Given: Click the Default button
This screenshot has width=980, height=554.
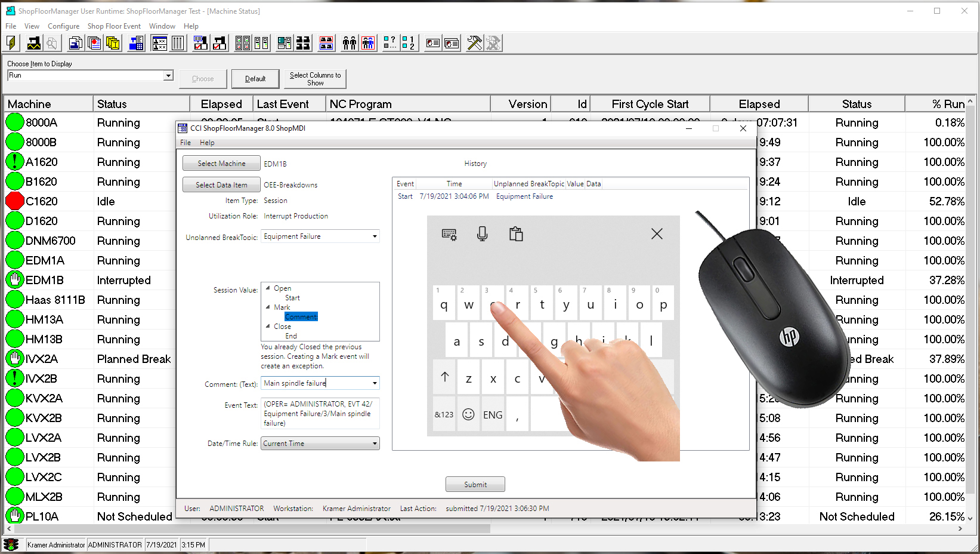Looking at the screenshot, I should pos(255,79).
